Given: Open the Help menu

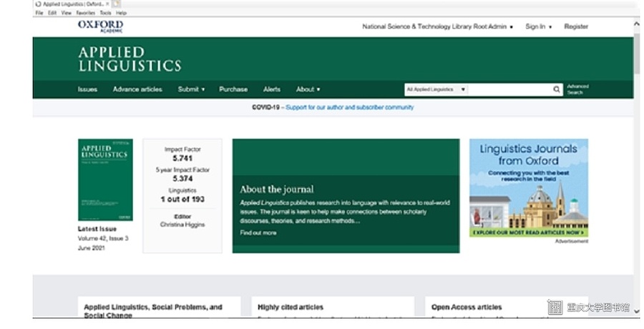Looking at the screenshot, I should click(121, 13).
